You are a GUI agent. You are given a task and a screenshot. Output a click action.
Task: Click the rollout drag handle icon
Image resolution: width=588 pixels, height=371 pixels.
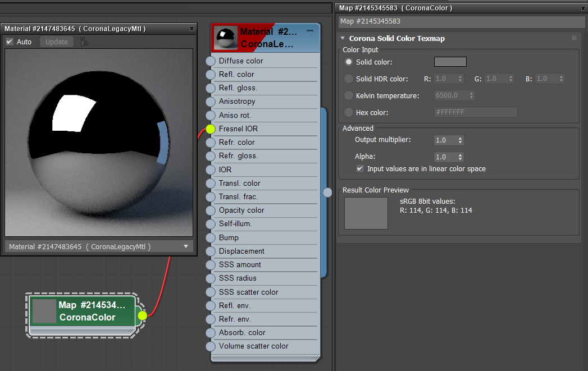pyautogui.click(x=574, y=38)
